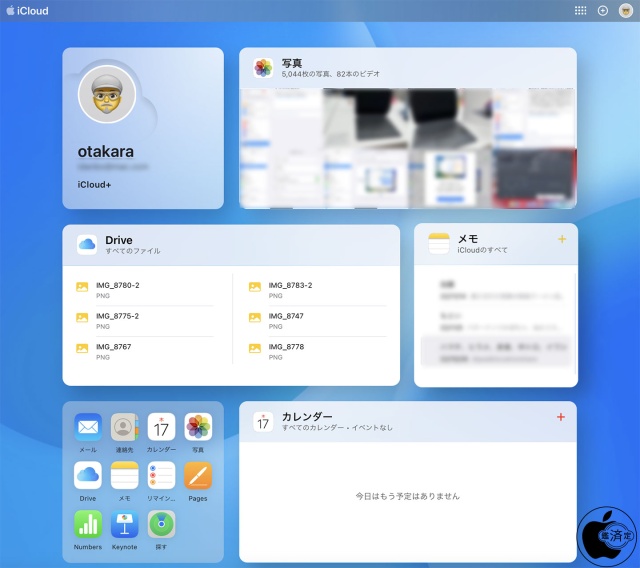
Task: Launch the Drive app icon in app grid
Action: coord(88,475)
